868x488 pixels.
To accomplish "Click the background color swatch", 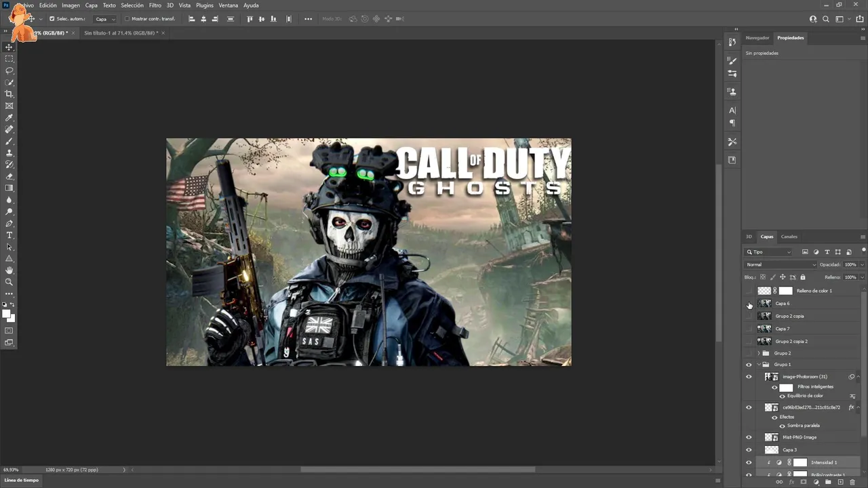I will pos(12,318).
